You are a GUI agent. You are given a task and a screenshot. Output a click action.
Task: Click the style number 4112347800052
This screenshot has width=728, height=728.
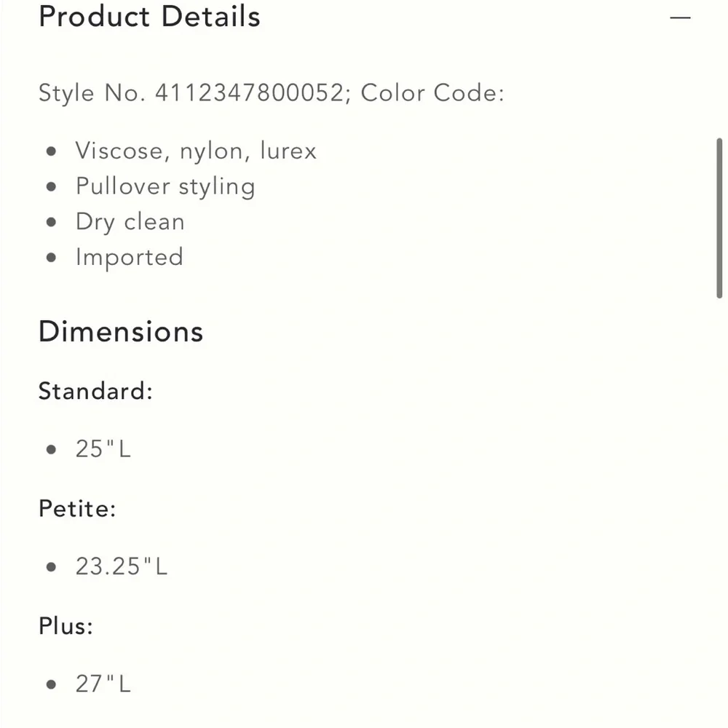(248, 93)
